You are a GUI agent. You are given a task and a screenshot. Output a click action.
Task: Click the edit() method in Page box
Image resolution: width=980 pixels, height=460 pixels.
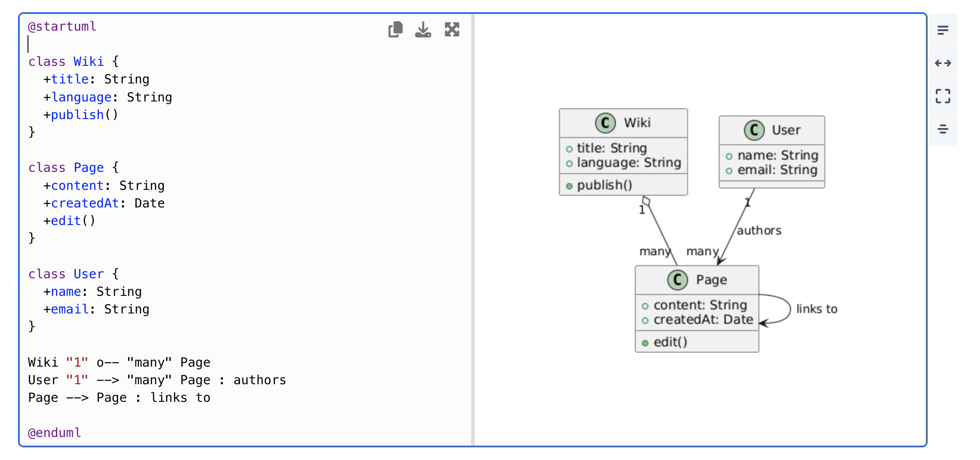click(x=670, y=342)
